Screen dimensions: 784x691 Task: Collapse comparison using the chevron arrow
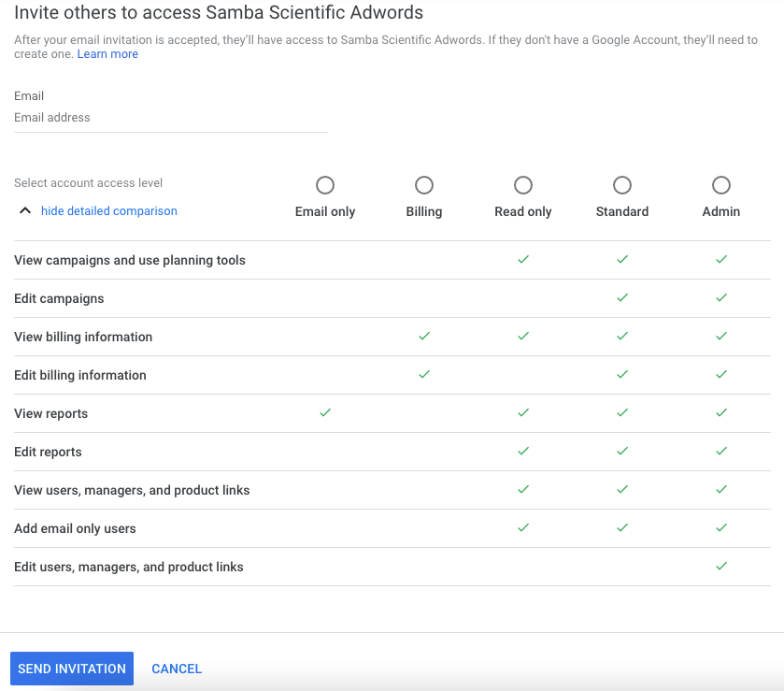(25, 210)
